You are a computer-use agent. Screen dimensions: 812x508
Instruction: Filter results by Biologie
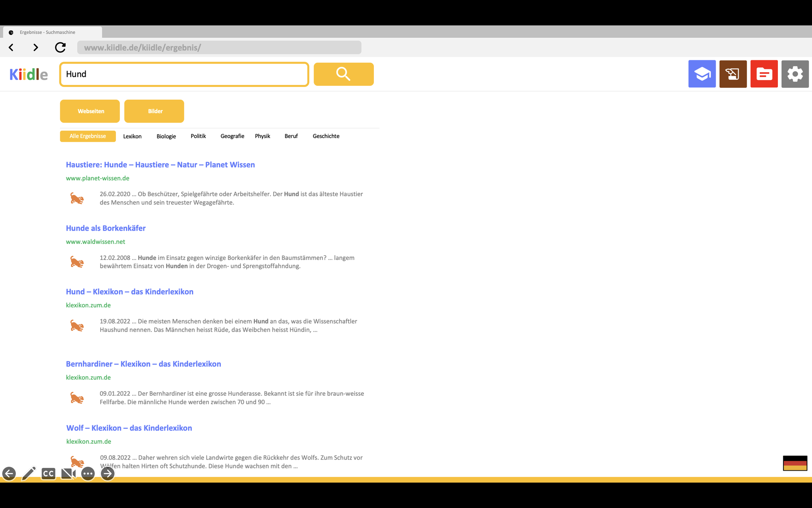click(x=166, y=136)
